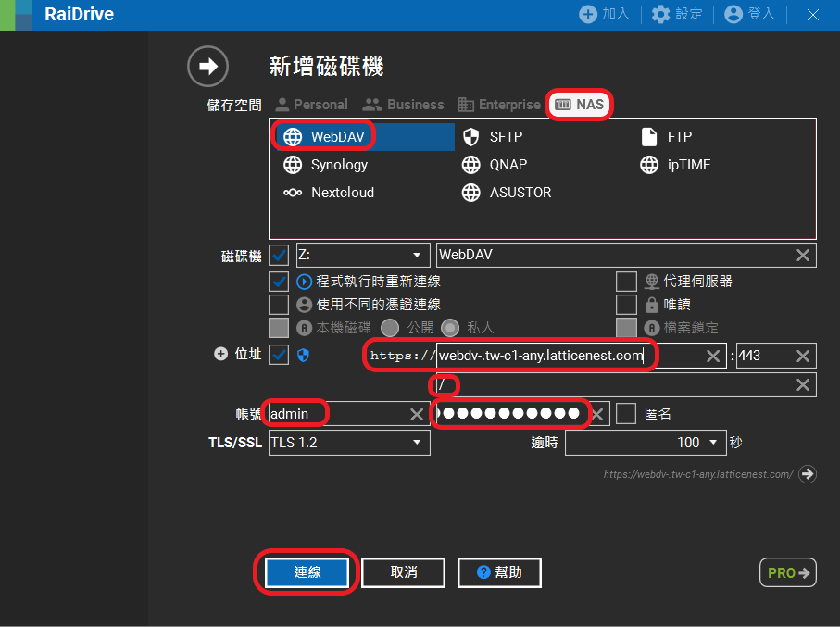Clear the WebDAV drive name field
Screen dimensions: 840x627
[803, 255]
